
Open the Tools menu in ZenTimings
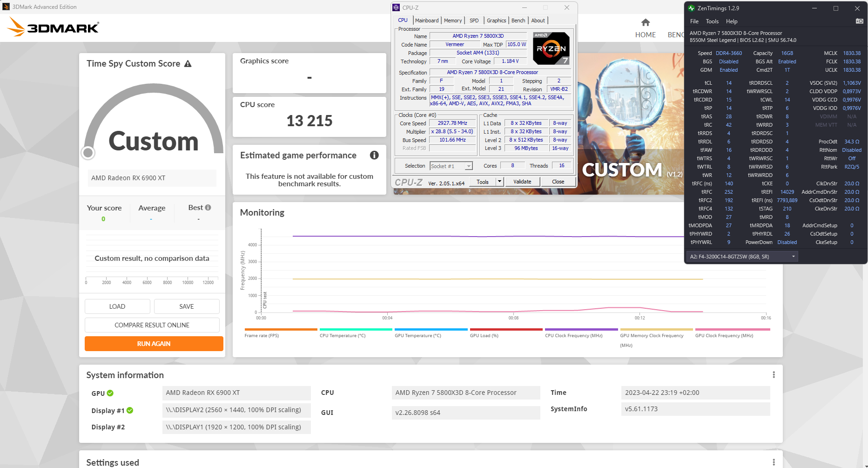712,21
